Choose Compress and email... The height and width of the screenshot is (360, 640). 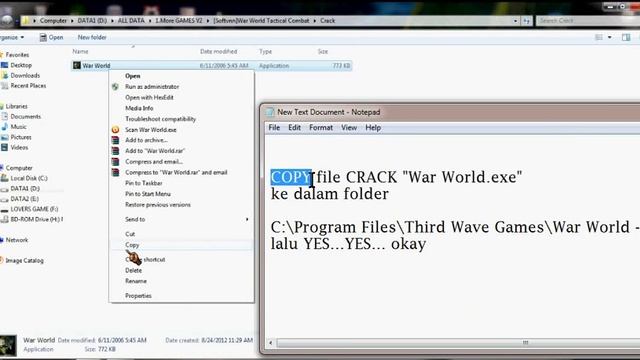tap(153, 162)
